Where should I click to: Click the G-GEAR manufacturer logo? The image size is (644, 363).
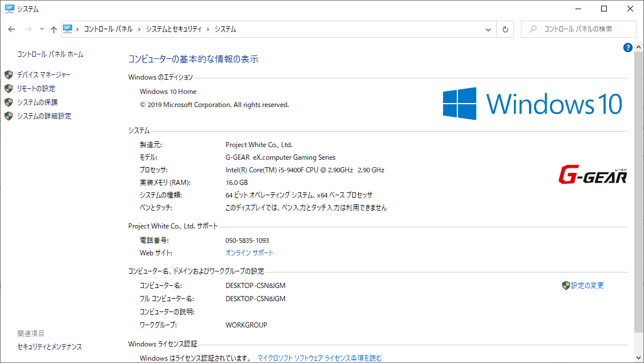click(592, 175)
